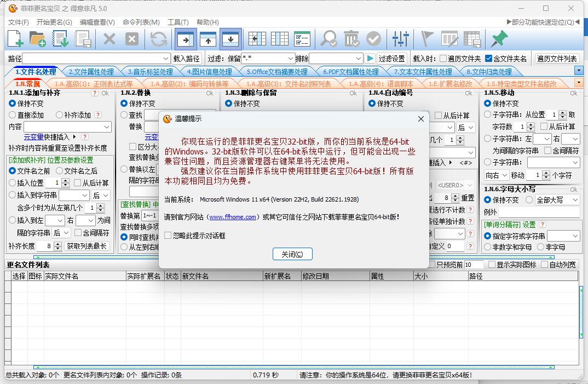Viewport: 588px width, 384px height.
Task: Open the www.ffhome.com link
Action: pos(233,217)
